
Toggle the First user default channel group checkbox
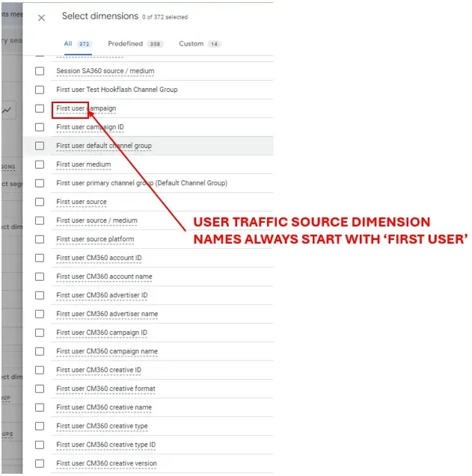point(40,146)
